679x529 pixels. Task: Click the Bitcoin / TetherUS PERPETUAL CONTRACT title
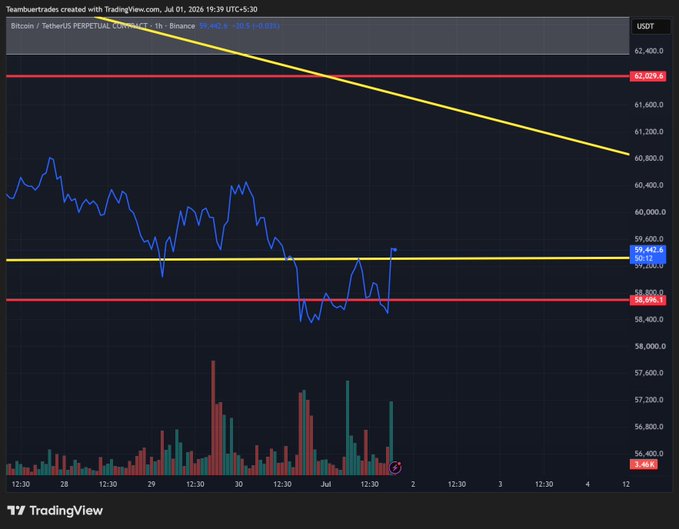pos(79,26)
